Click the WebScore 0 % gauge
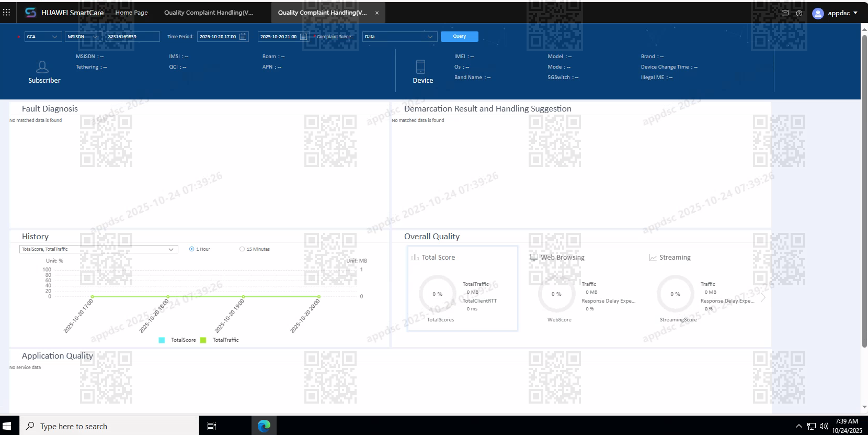 (556, 294)
